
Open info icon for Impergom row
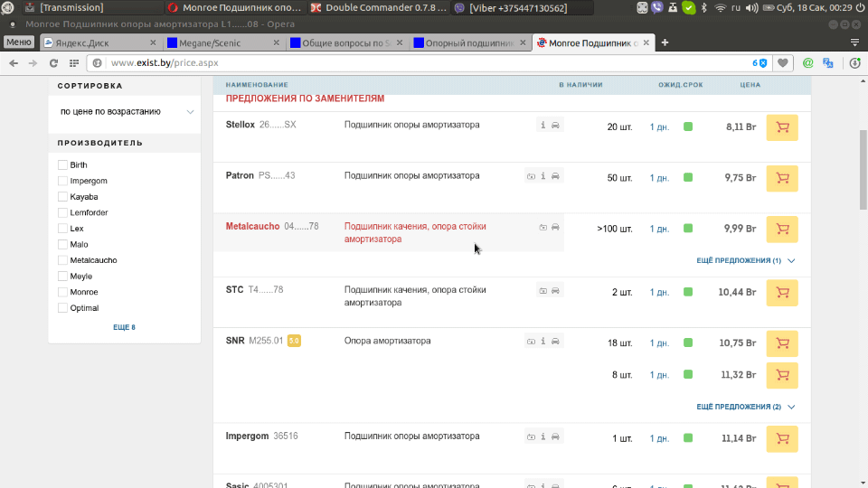(x=543, y=436)
